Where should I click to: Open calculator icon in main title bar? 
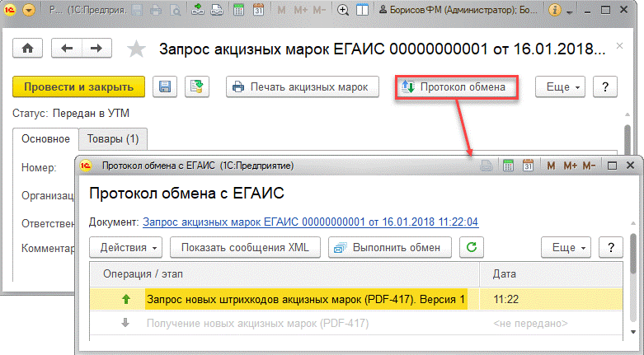pyautogui.click(x=238, y=10)
